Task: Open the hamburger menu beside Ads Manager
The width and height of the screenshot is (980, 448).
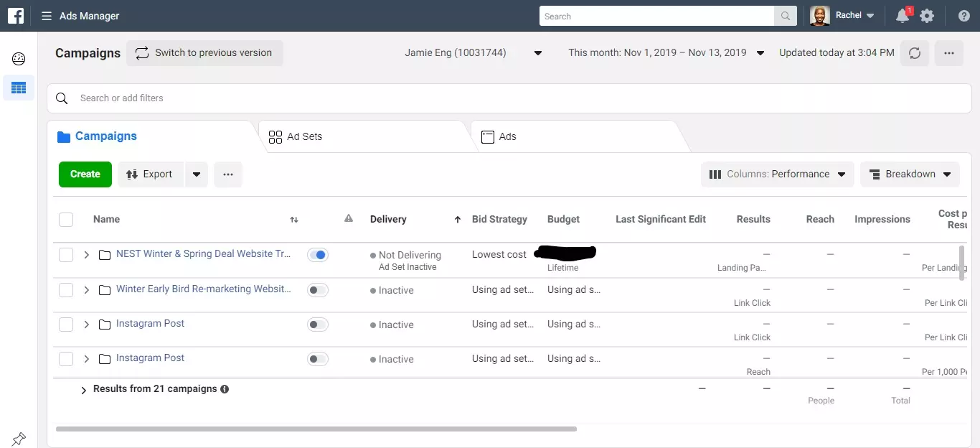Action: pyautogui.click(x=47, y=16)
